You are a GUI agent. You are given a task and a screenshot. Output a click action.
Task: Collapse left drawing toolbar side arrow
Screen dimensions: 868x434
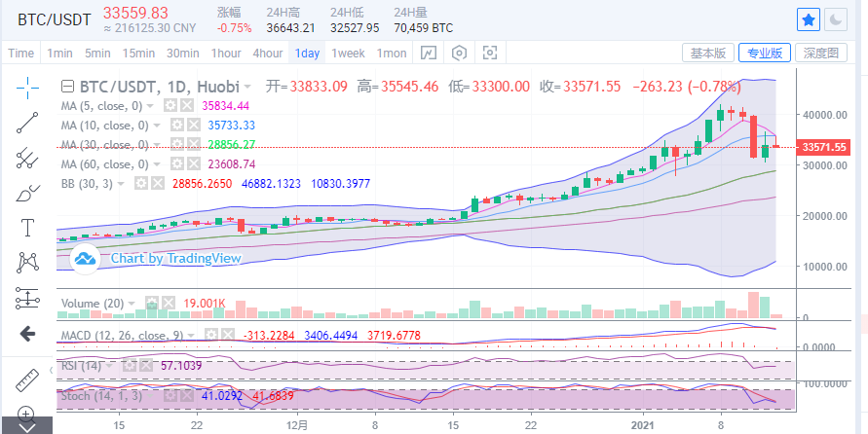52,371
